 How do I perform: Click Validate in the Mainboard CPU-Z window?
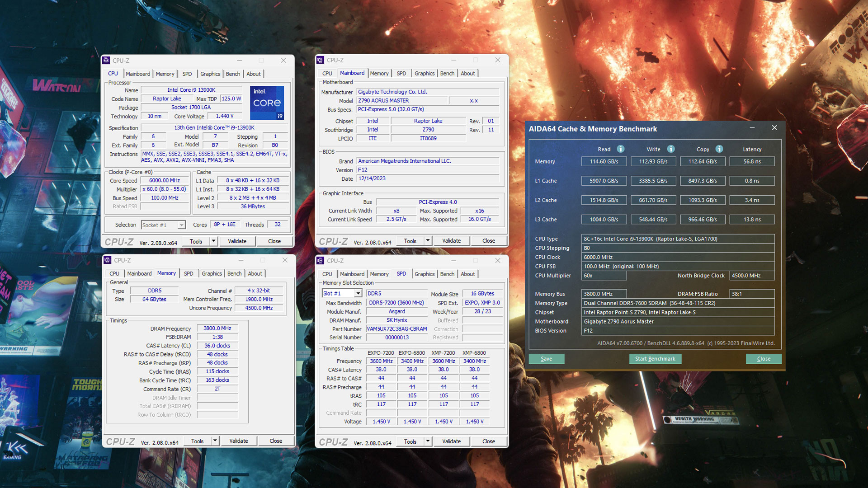452,241
